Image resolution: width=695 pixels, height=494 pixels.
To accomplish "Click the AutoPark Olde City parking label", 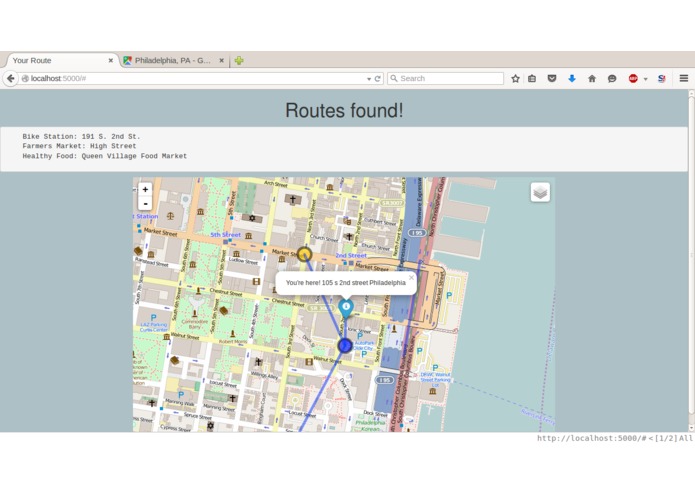I will coord(364,345).
